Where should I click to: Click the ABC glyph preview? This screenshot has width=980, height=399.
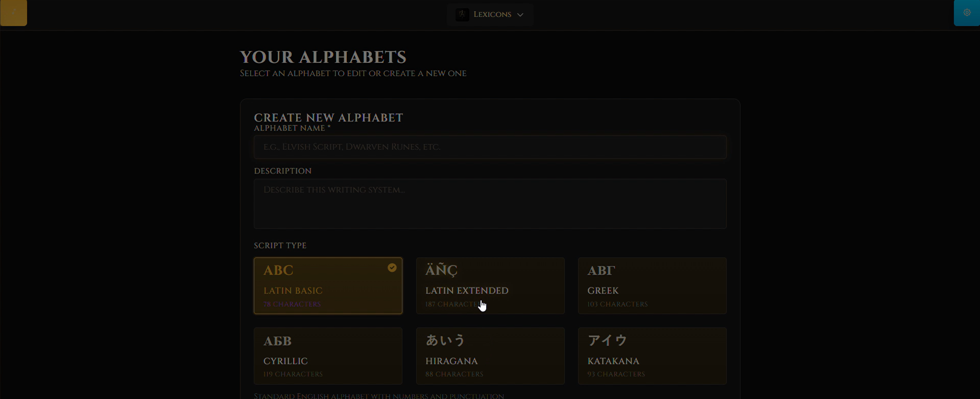click(x=278, y=270)
